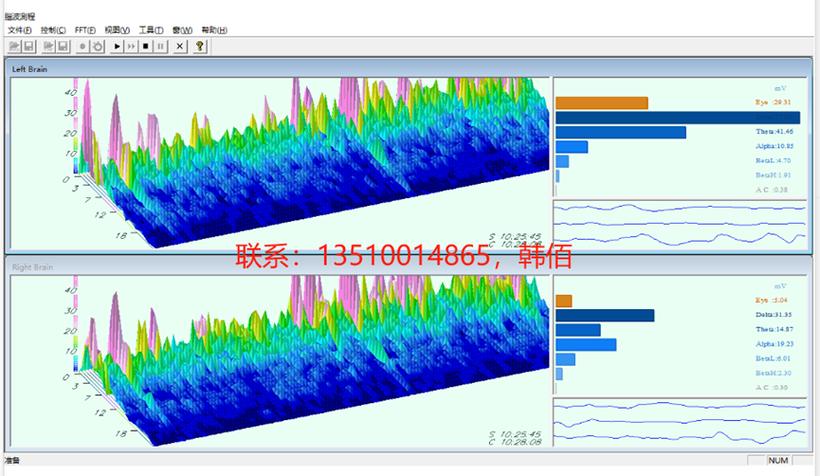Pause playback with the pause button

[161, 47]
